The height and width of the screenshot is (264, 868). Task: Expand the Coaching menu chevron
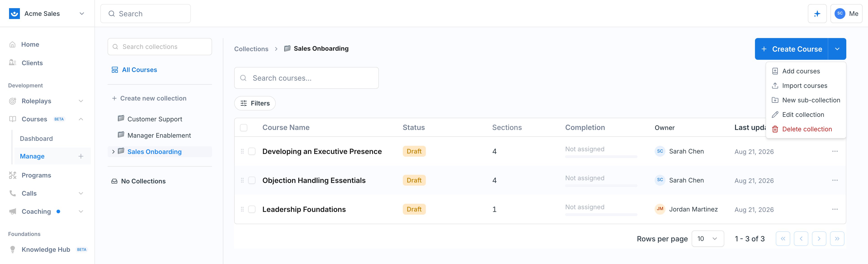click(81, 211)
